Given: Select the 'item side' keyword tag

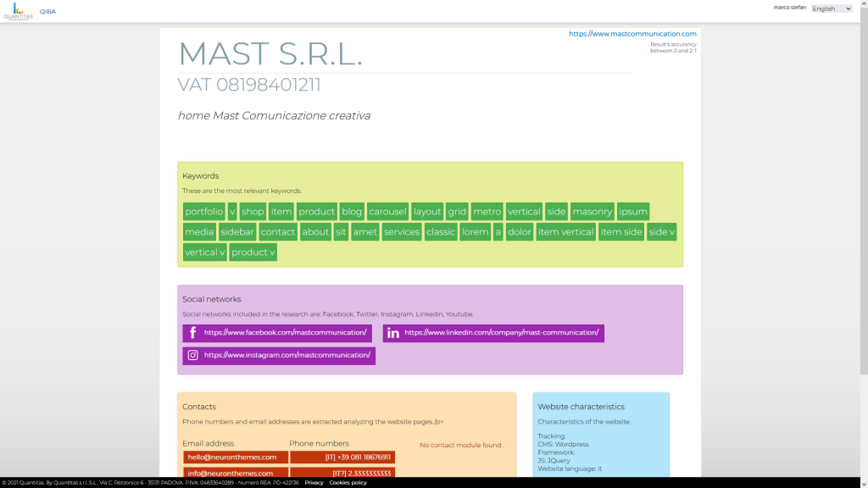Looking at the screenshot, I should 621,232.
